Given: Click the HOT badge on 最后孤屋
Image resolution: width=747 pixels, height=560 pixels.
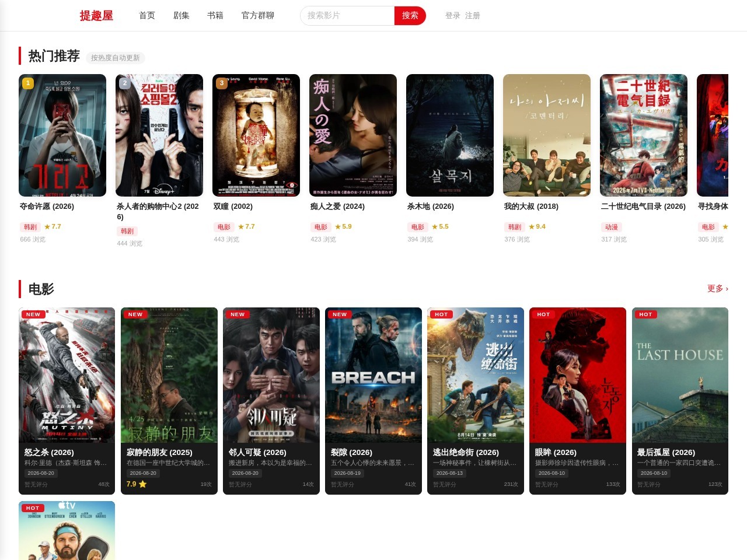Looking at the screenshot, I should point(645,314).
